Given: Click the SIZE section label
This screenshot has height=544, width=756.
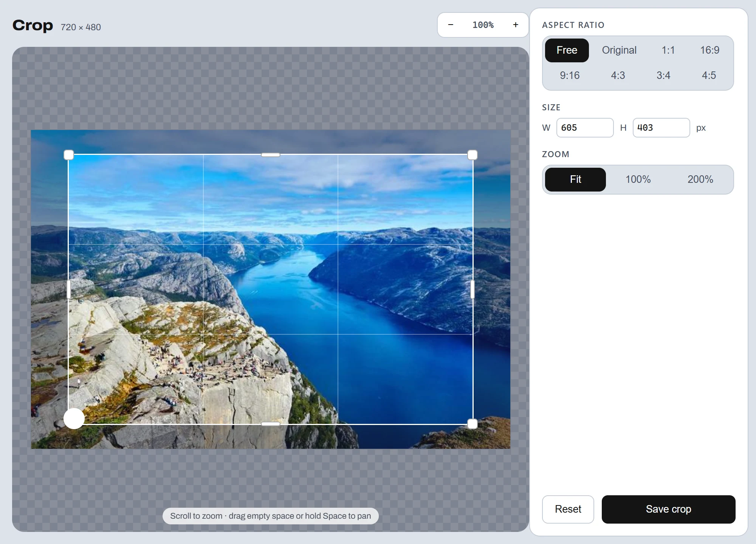Looking at the screenshot, I should [551, 107].
